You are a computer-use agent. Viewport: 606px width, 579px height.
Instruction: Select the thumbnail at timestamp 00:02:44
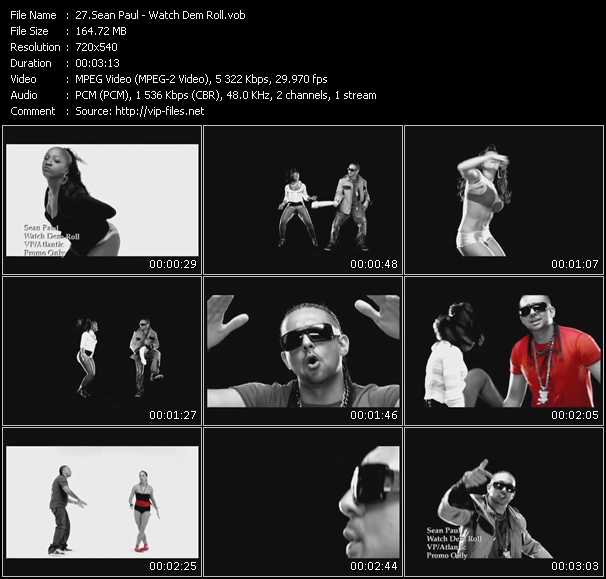pos(303,502)
